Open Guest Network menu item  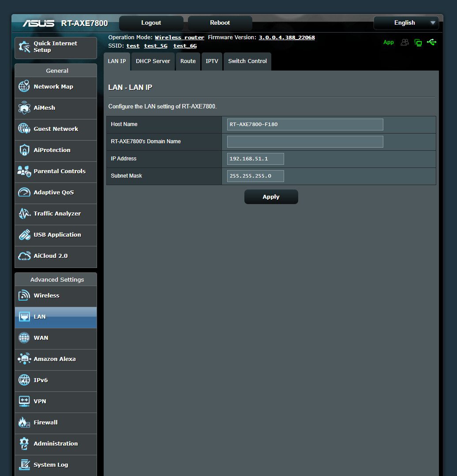pyautogui.click(x=56, y=130)
